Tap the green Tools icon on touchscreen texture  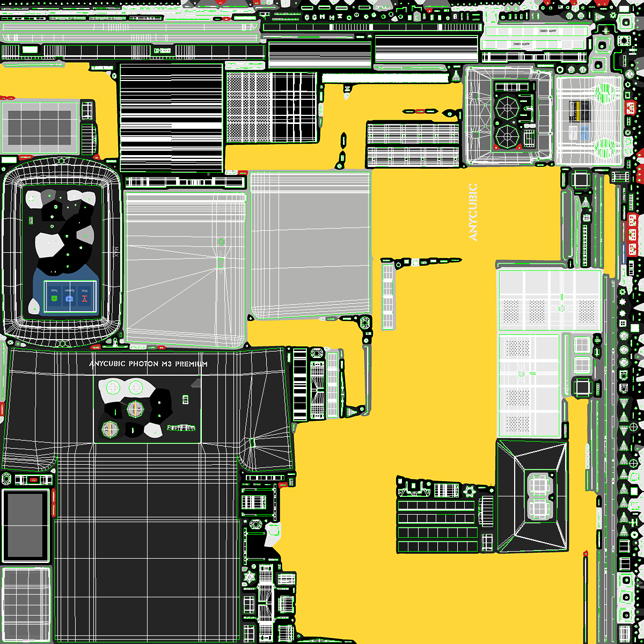54,297
